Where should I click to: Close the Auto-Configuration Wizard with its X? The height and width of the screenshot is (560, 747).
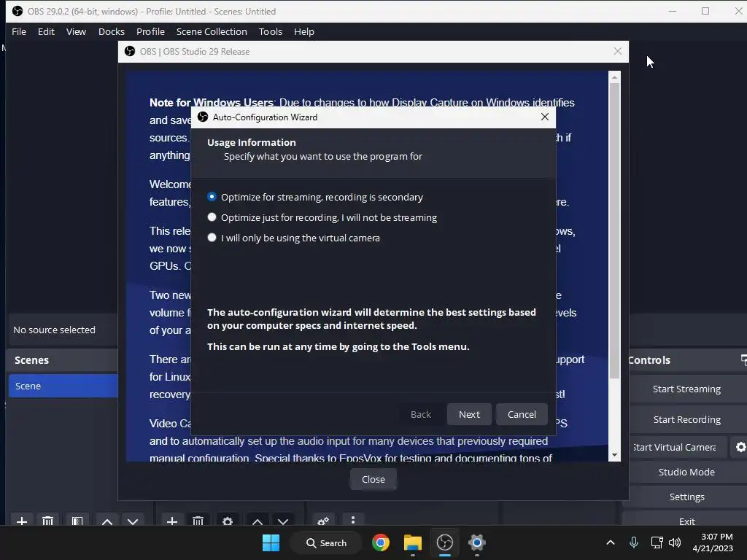coord(545,117)
